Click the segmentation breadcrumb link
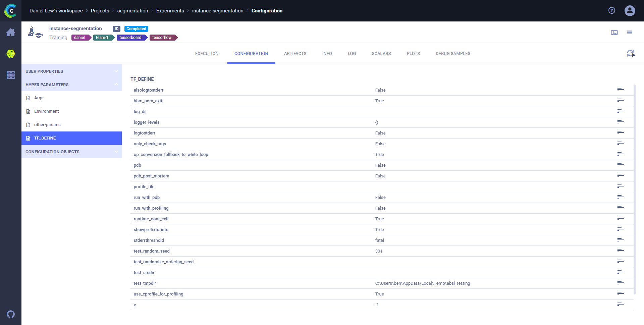 tap(132, 11)
